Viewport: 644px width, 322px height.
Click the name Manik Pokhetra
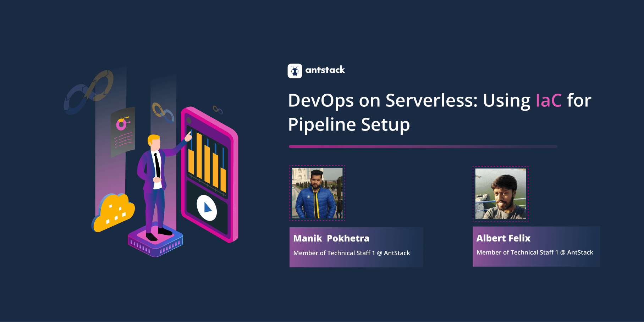[331, 238]
